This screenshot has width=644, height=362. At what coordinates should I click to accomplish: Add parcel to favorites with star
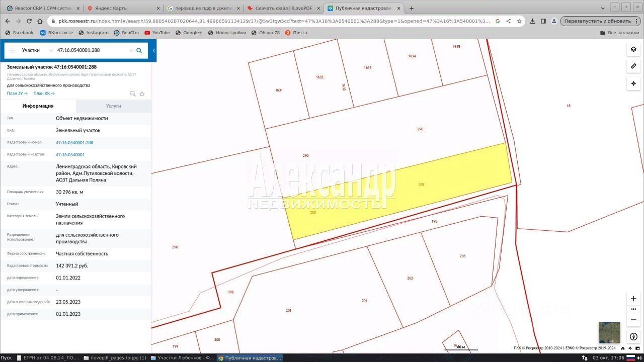point(142,94)
